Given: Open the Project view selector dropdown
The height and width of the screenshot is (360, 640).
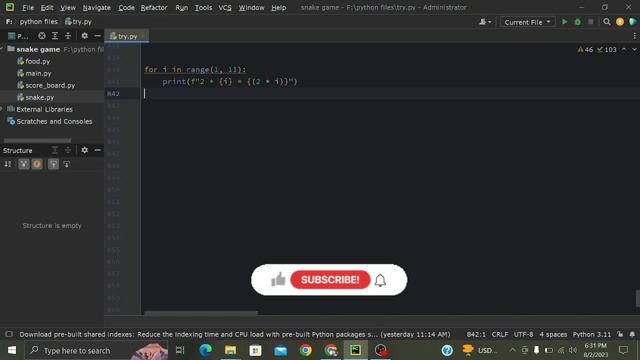Looking at the screenshot, I should (18, 36).
